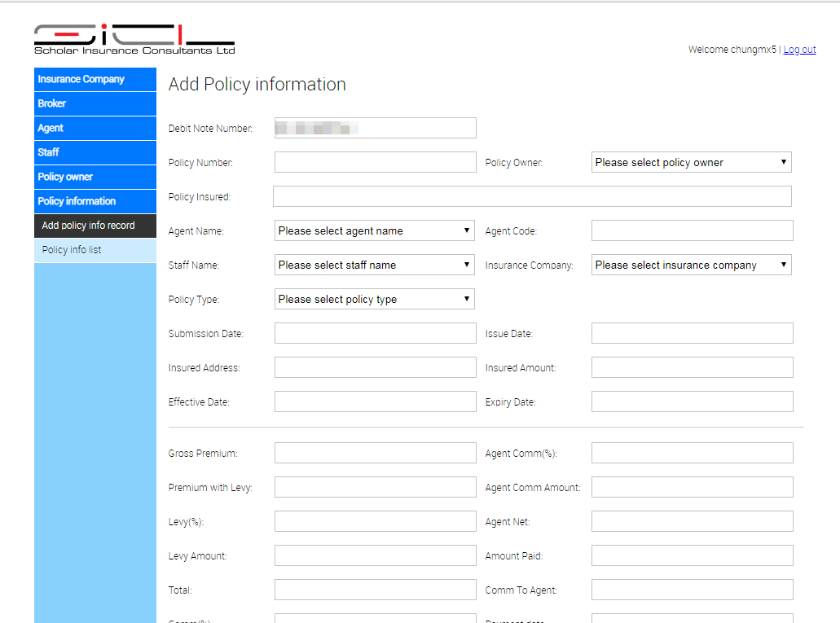The image size is (840, 623).
Task: Focus the Premium with Levy field
Action: (375, 488)
